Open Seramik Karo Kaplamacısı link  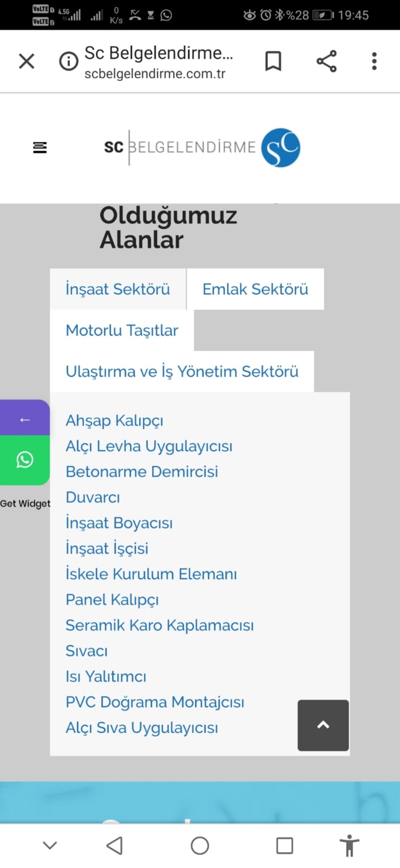click(x=159, y=625)
